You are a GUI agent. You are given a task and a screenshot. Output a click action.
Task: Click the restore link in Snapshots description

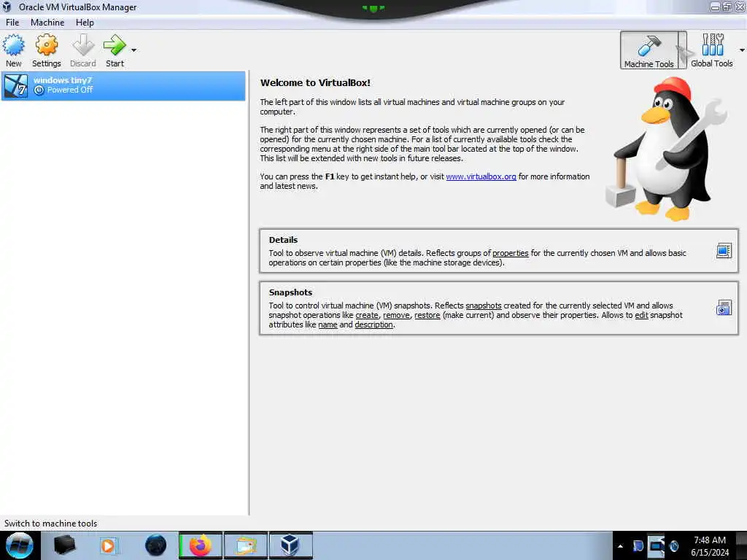427,315
